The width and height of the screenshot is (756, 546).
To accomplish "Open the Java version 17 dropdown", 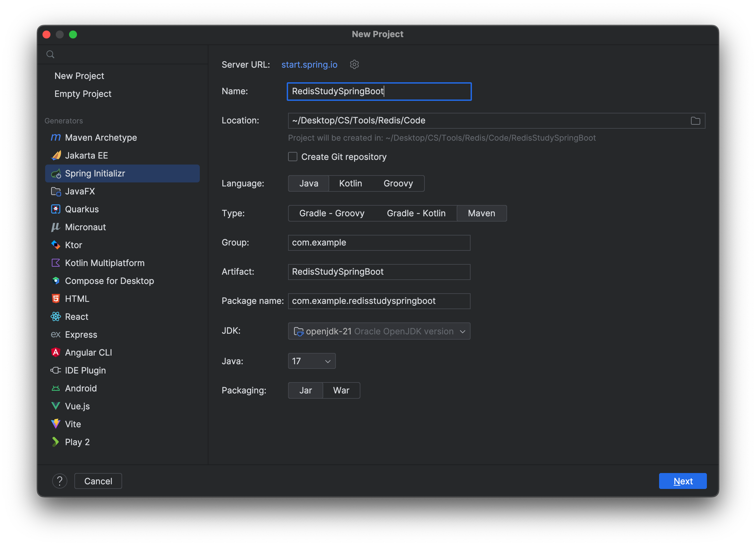I will click(x=312, y=361).
